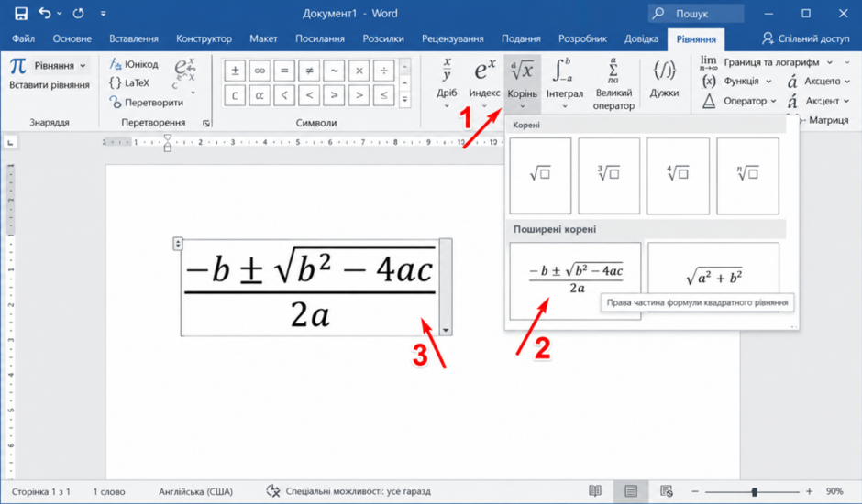Click the Перетворити convert button
Viewport: 862px width, 504px height.
click(146, 103)
